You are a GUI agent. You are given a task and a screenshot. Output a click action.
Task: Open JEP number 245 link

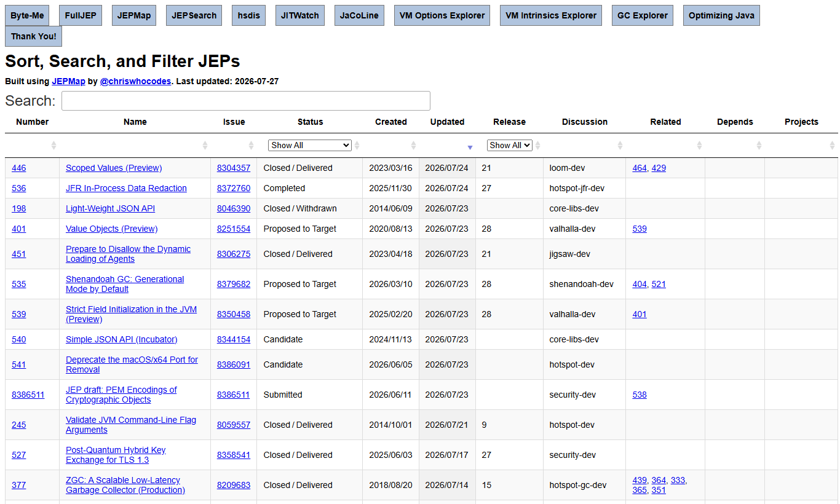[x=19, y=425]
